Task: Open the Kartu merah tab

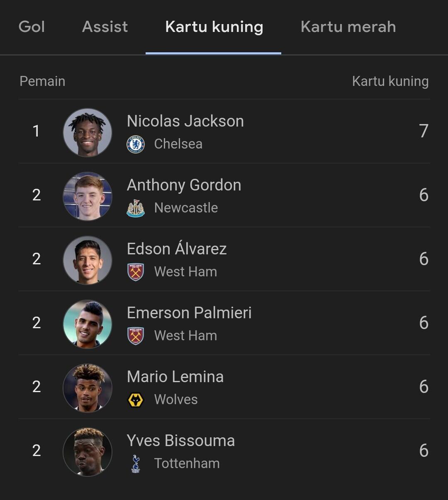Action: [348, 27]
